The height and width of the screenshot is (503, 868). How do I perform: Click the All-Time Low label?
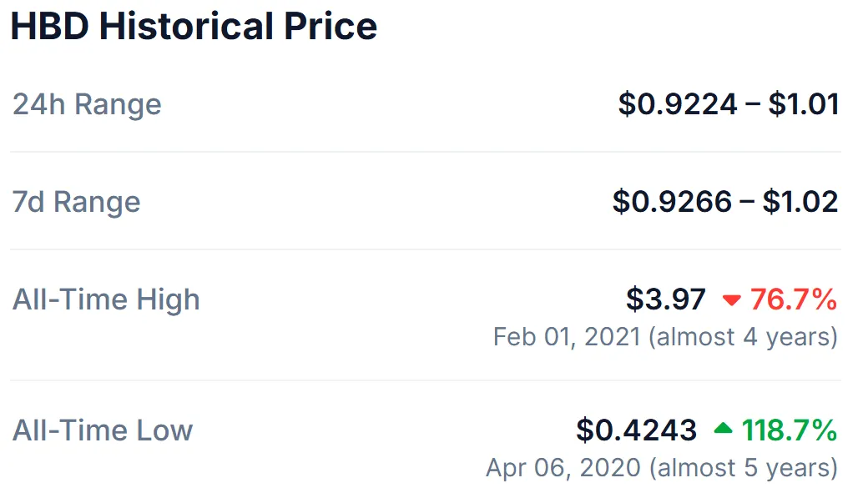(x=103, y=430)
